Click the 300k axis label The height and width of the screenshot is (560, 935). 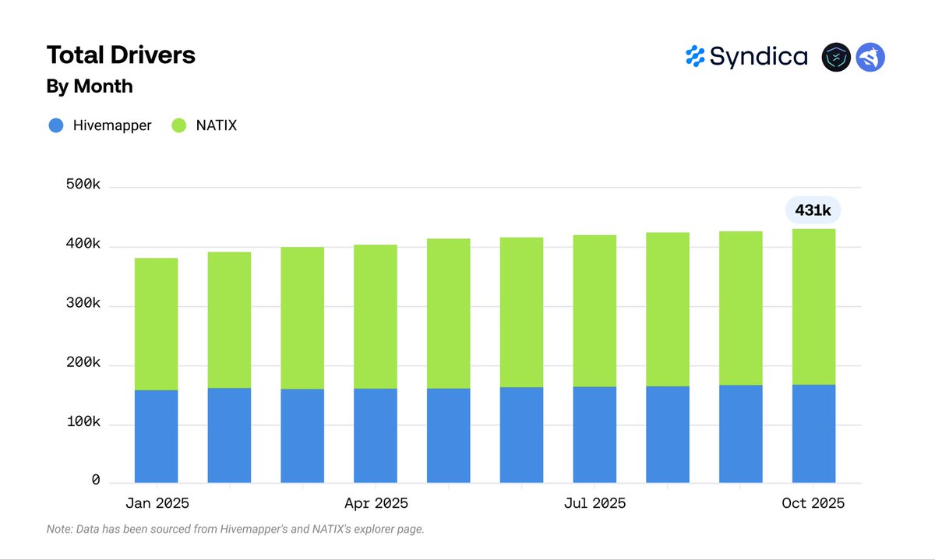82,304
